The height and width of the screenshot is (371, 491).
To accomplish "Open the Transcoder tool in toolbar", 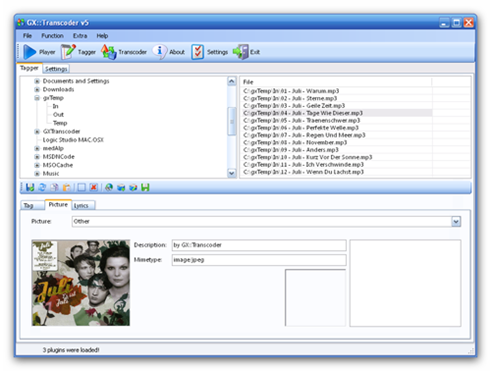I will (124, 52).
